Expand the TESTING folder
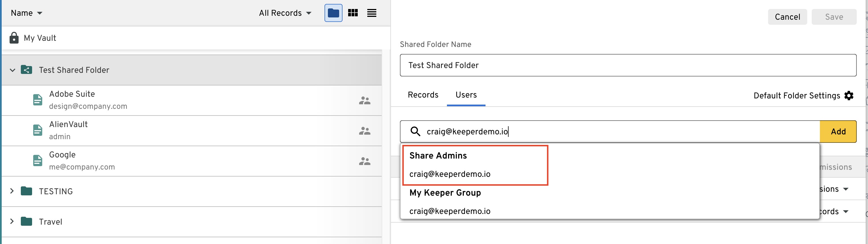The width and height of the screenshot is (868, 244). click(x=12, y=191)
